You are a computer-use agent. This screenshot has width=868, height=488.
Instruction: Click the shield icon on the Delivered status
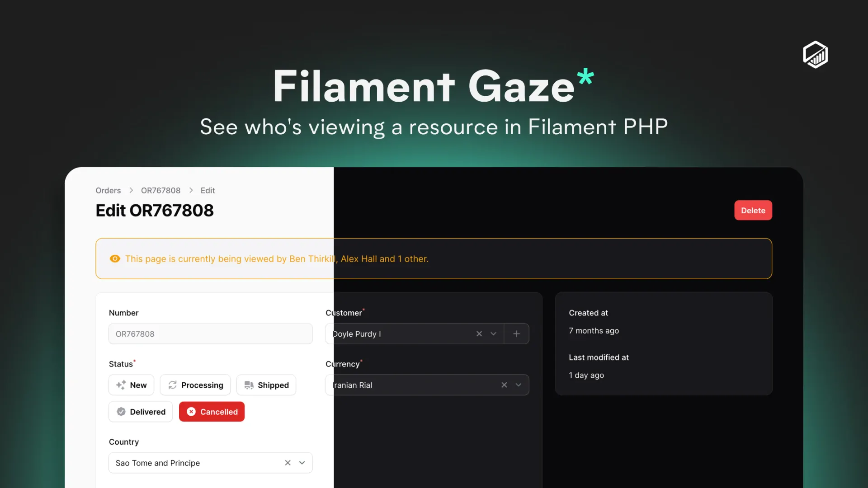pyautogui.click(x=121, y=411)
